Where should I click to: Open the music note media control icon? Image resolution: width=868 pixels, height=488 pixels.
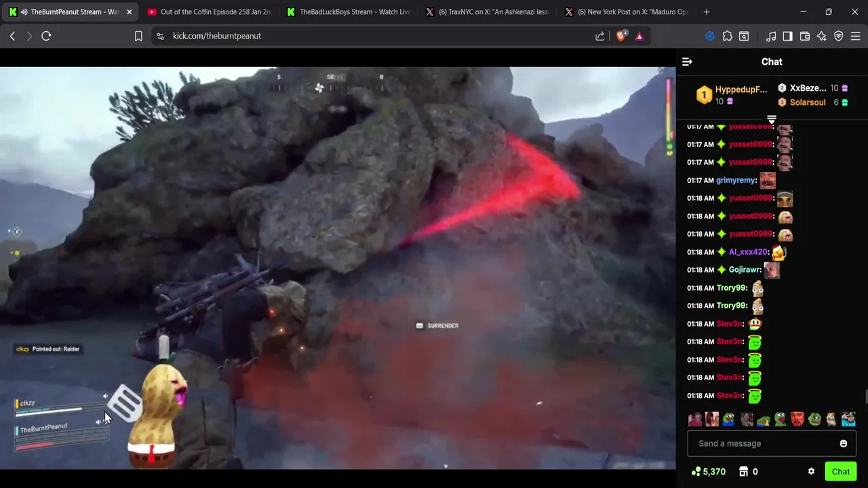[x=771, y=36]
